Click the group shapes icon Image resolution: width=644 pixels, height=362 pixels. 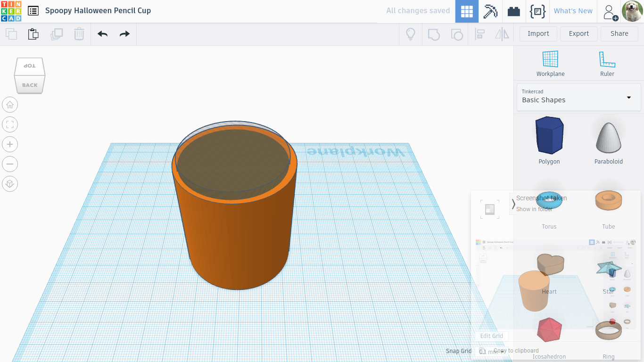click(434, 34)
